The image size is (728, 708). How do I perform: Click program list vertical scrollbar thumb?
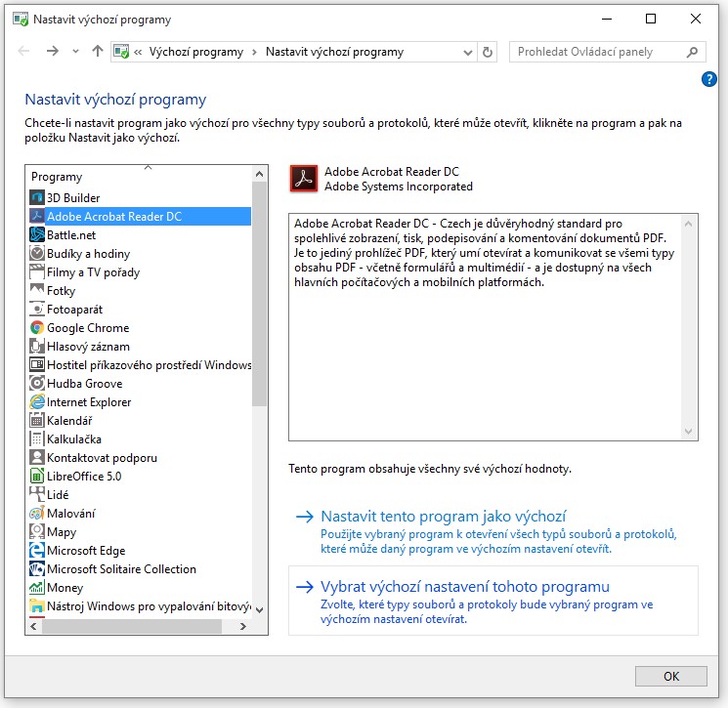point(260,294)
